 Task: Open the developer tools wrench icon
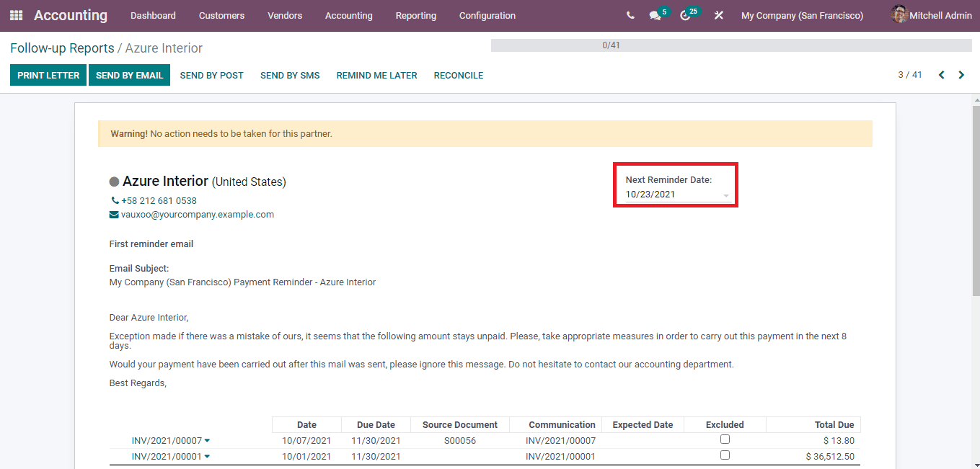(718, 14)
